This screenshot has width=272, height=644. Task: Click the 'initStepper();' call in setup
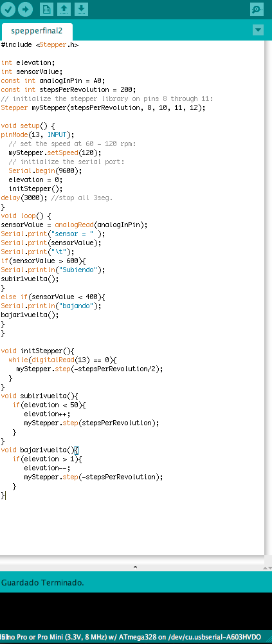click(x=36, y=189)
